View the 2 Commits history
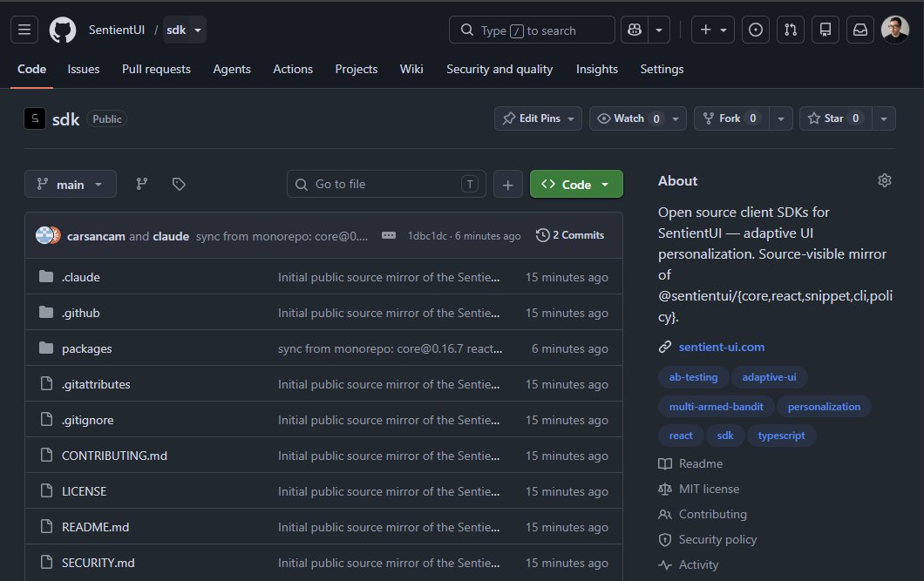The width and height of the screenshot is (924, 581). tap(570, 235)
